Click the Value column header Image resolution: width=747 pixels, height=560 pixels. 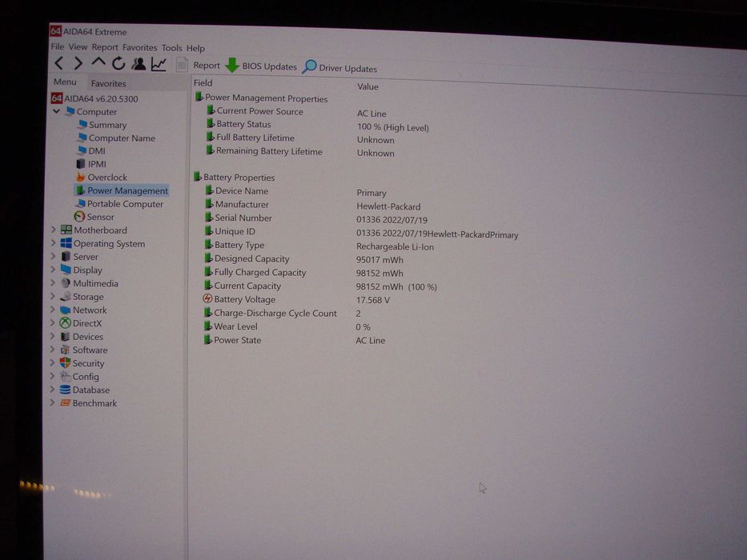[x=367, y=86]
